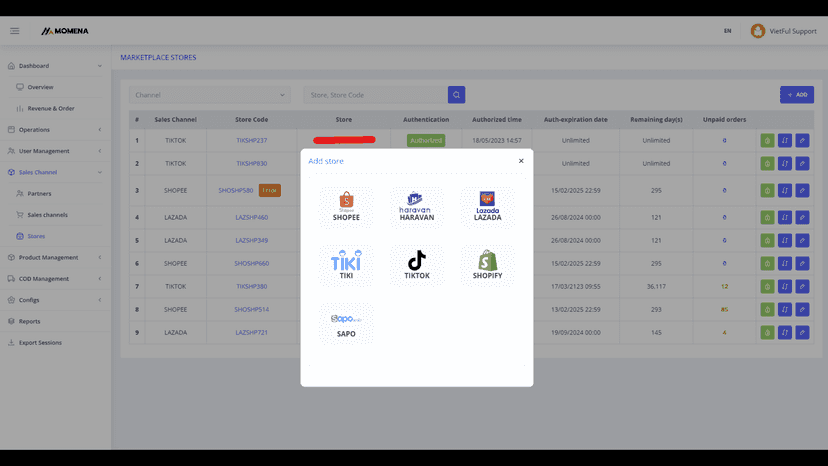Click edit pencil icon for SHOSHP580 row
The height and width of the screenshot is (466, 828).
coord(802,190)
